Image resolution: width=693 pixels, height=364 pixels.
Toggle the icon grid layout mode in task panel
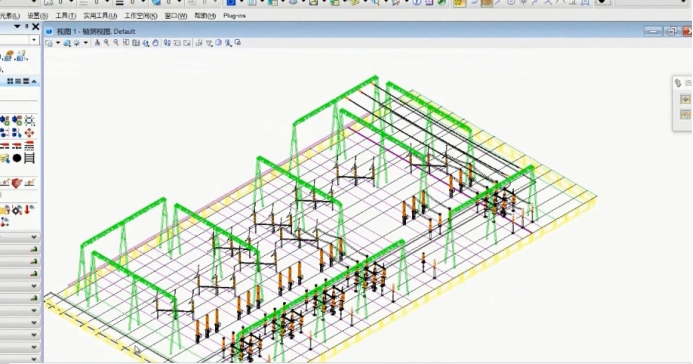(x=10, y=81)
